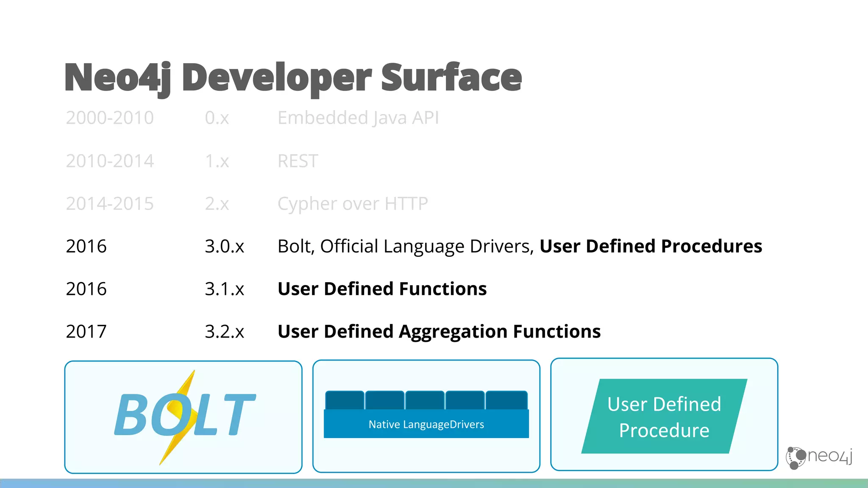Click the bold text User Defined Functions
The width and height of the screenshot is (868, 488).
click(382, 289)
